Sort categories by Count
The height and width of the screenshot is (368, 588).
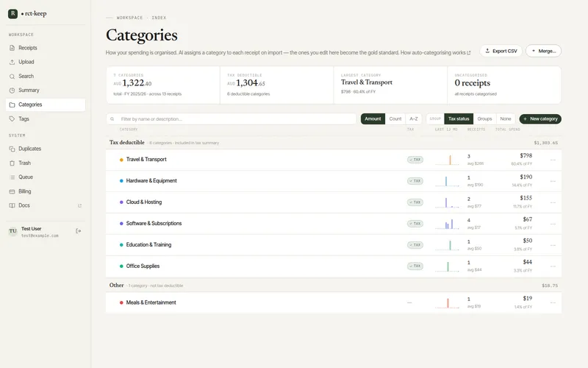tap(395, 119)
